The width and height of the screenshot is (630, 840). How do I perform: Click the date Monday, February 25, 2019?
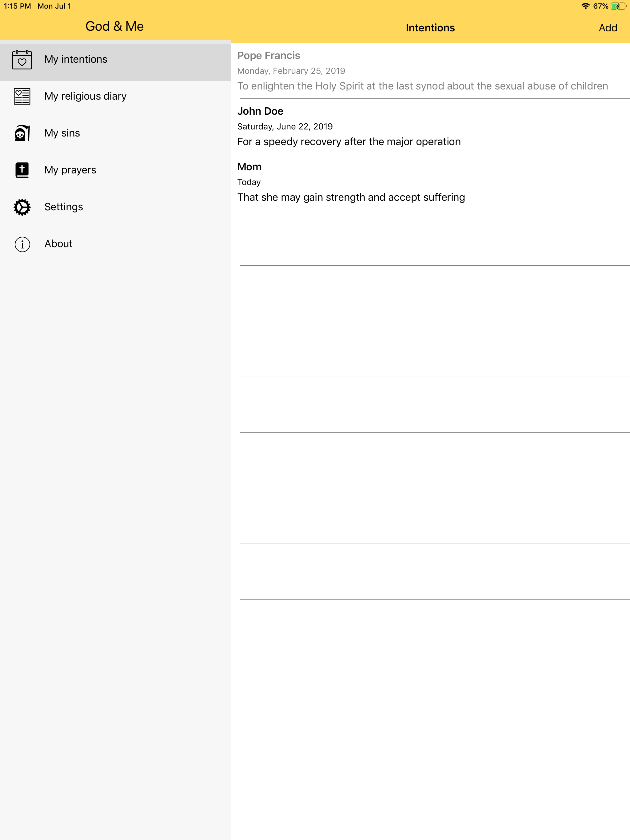291,71
